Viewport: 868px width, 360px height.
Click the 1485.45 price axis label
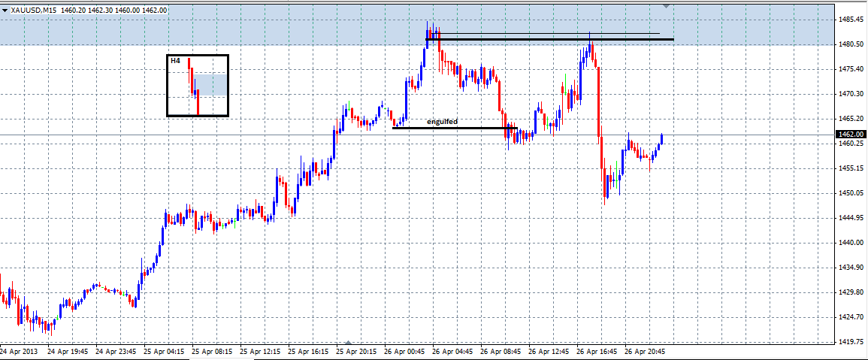851,20
